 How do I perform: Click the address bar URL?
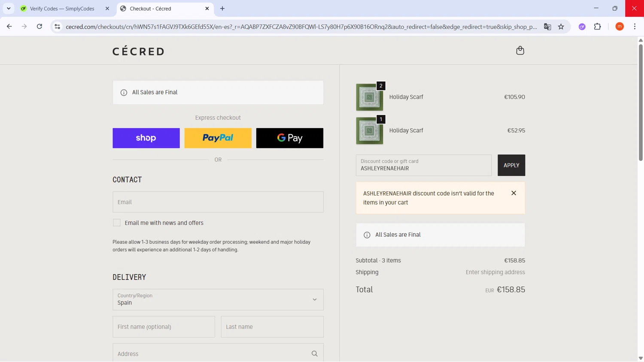(x=301, y=27)
